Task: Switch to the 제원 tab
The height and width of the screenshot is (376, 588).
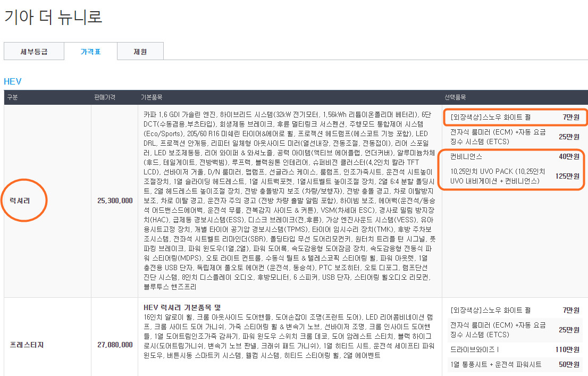Action: point(140,52)
